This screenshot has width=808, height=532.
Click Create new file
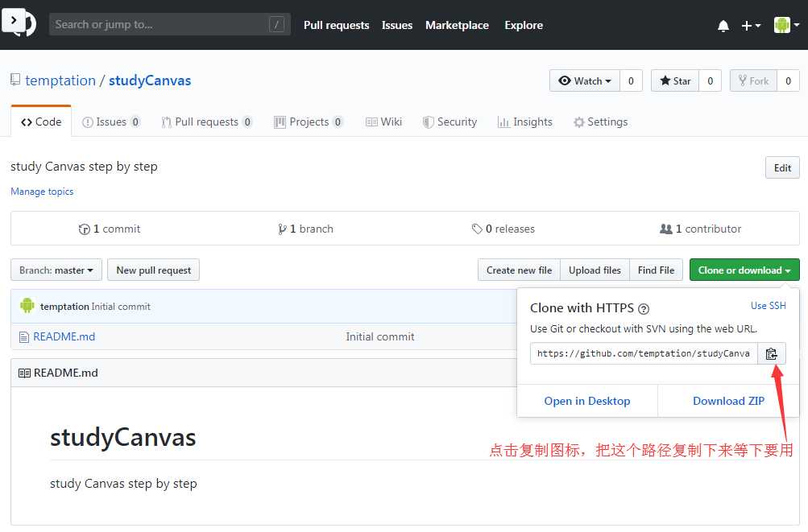point(519,270)
